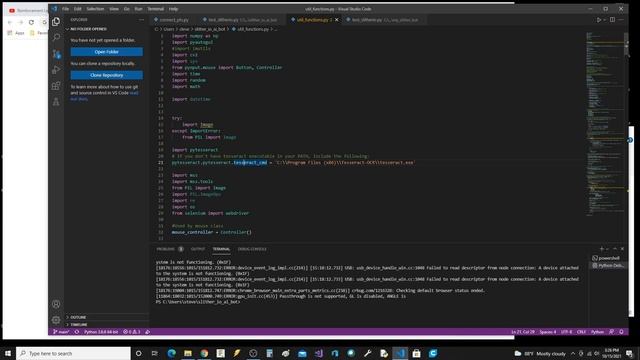Open the launch profile dropdown beside terminal plus
The width and height of the screenshot is (640, 360).
pyautogui.click(x=607, y=249)
